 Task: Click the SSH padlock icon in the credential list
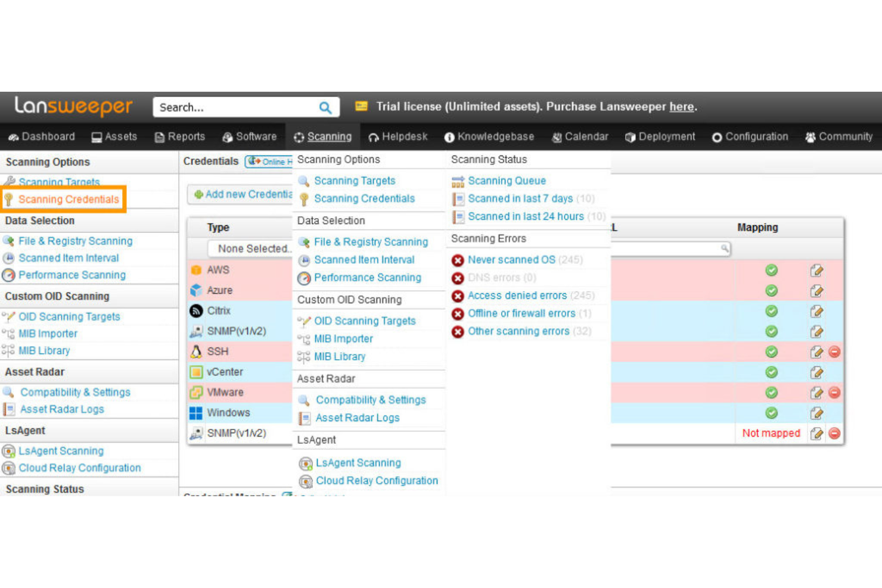[196, 351]
